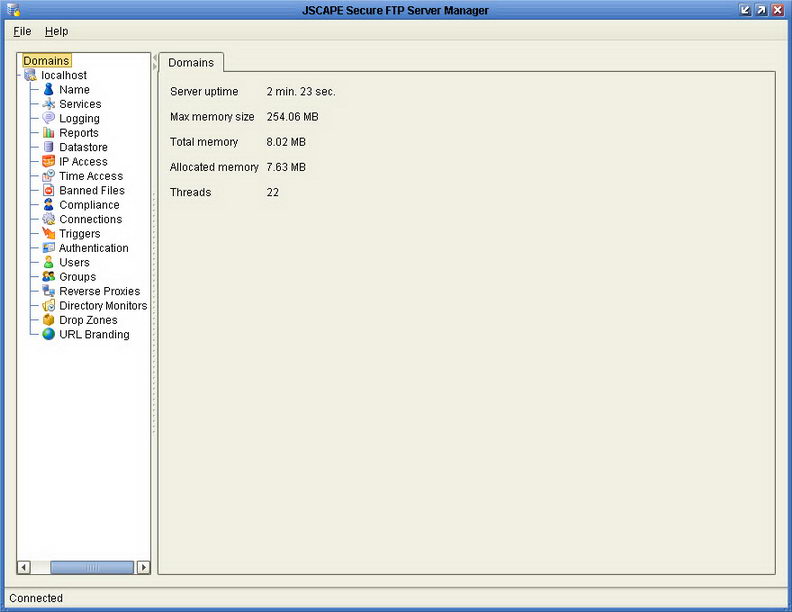This screenshot has height=612, width=792.
Task: Click the Banned Files icon
Action: [x=48, y=190]
